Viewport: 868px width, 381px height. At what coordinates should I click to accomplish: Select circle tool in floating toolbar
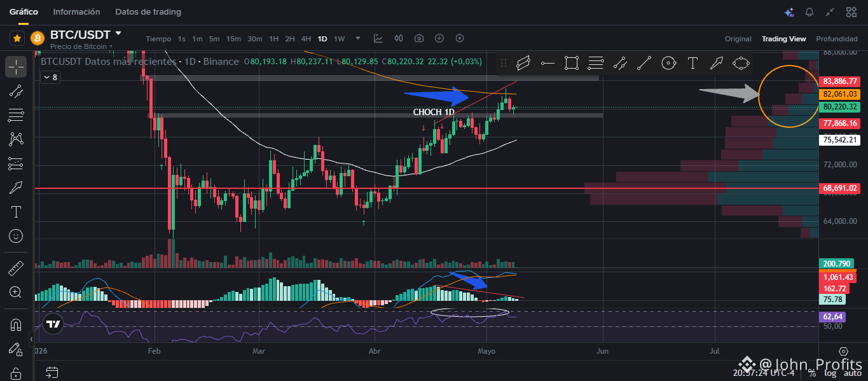click(668, 63)
